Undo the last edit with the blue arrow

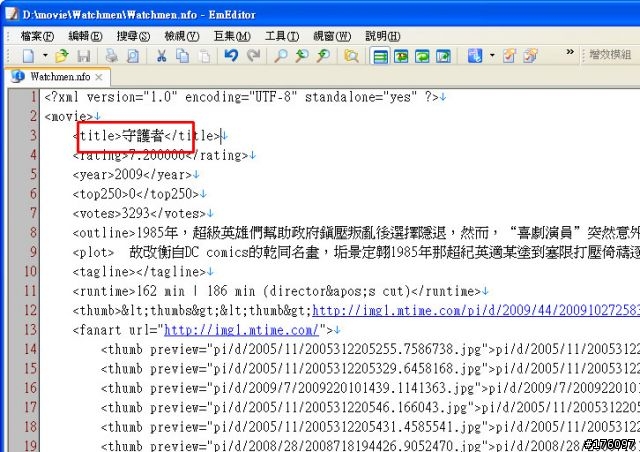(x=231, y=56)
